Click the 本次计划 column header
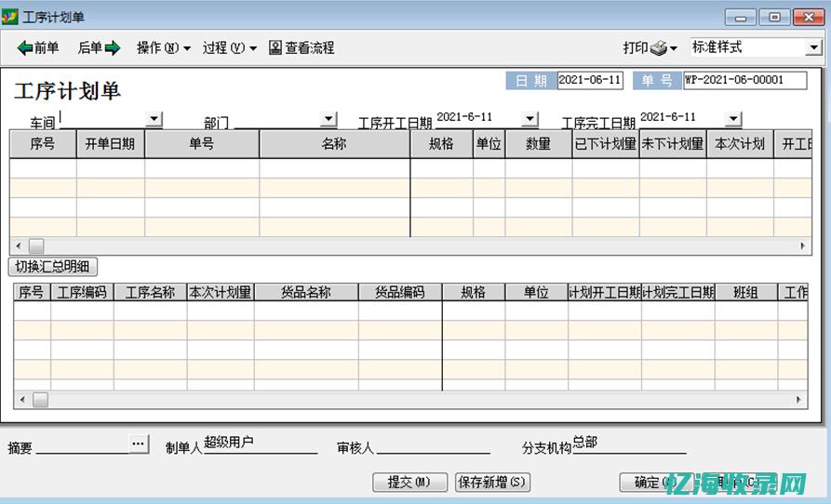Viewport: 831px width, 504px height. (740, 144)
